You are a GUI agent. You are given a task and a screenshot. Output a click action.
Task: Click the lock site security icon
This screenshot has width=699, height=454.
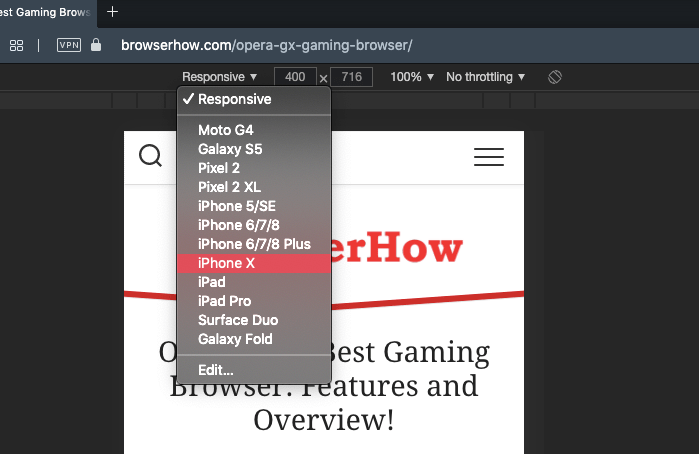[x=96, y=45]
